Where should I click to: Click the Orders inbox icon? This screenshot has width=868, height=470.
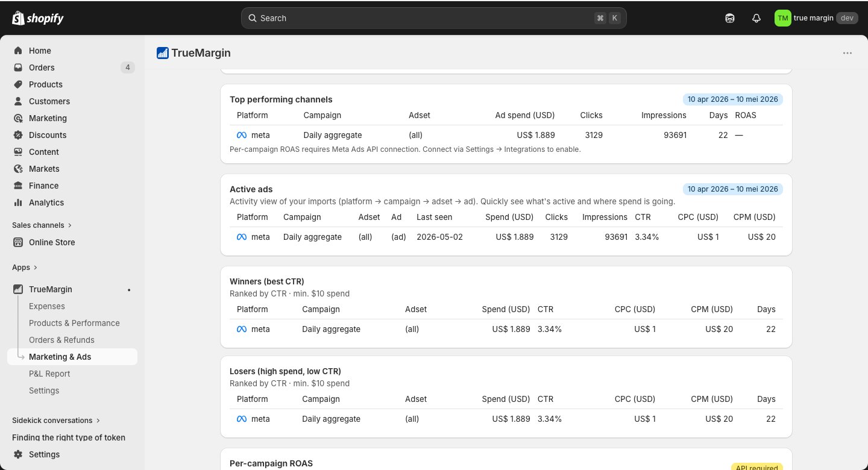click(18, 67)
